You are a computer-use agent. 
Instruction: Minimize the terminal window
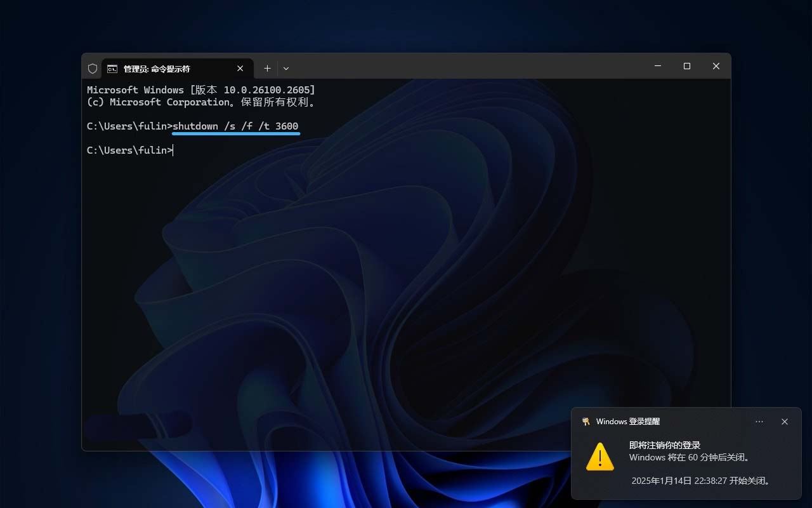[x=658, y=66]
